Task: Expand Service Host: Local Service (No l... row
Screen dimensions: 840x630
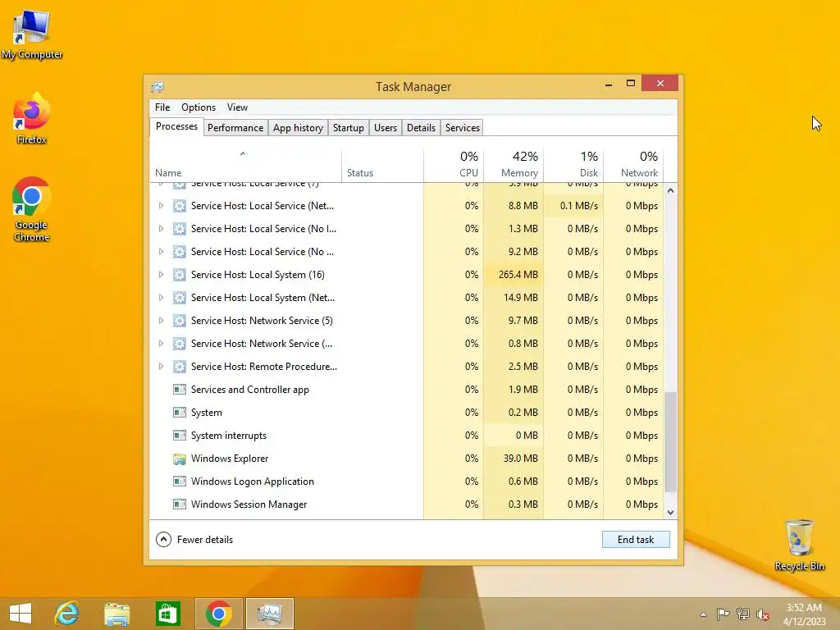Action: pos(161,229)
